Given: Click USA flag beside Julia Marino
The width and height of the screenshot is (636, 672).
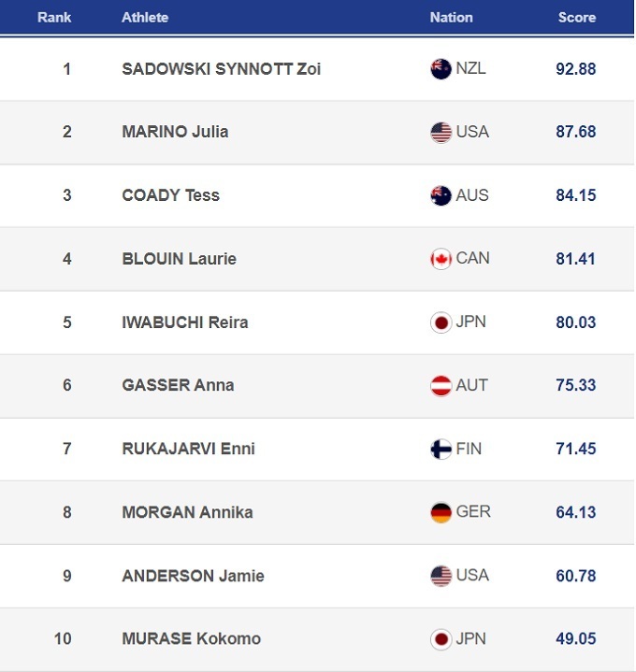Looking at the screenshot, I should (441, 133).
